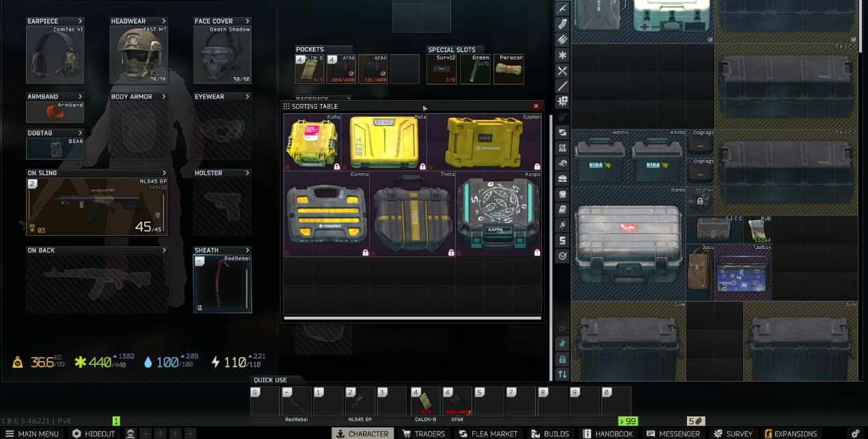Toggle the lock on the Beta container
Screen dimensions: 868x439
[x=423, y=167]
